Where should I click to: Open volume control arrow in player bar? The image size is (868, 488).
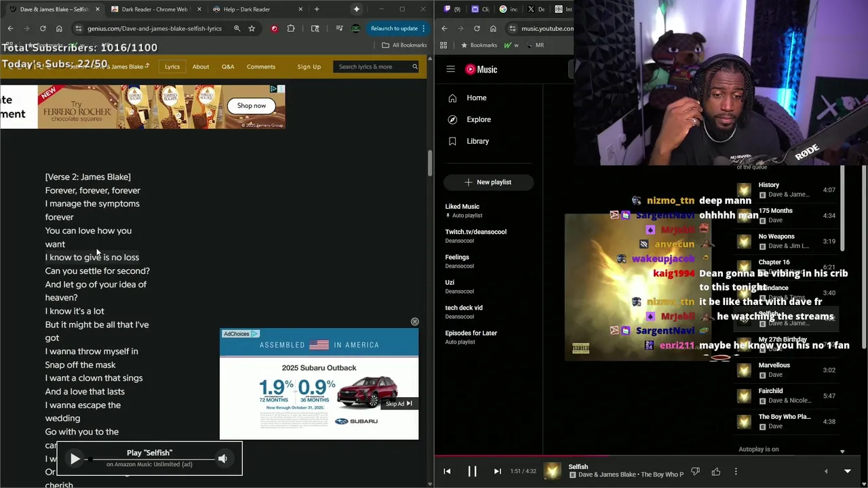pyautogui.click(x=825, y=471)
